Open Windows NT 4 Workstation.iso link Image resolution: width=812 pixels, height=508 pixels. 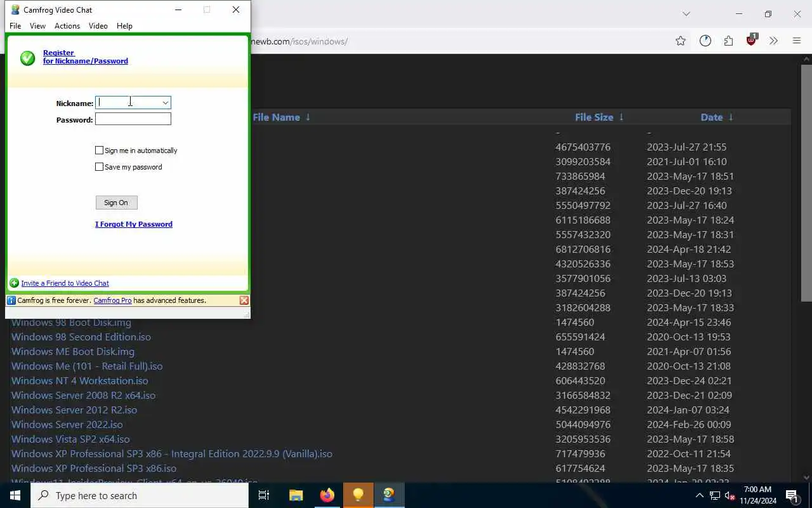pyautogui.click(x=80, y=380)
